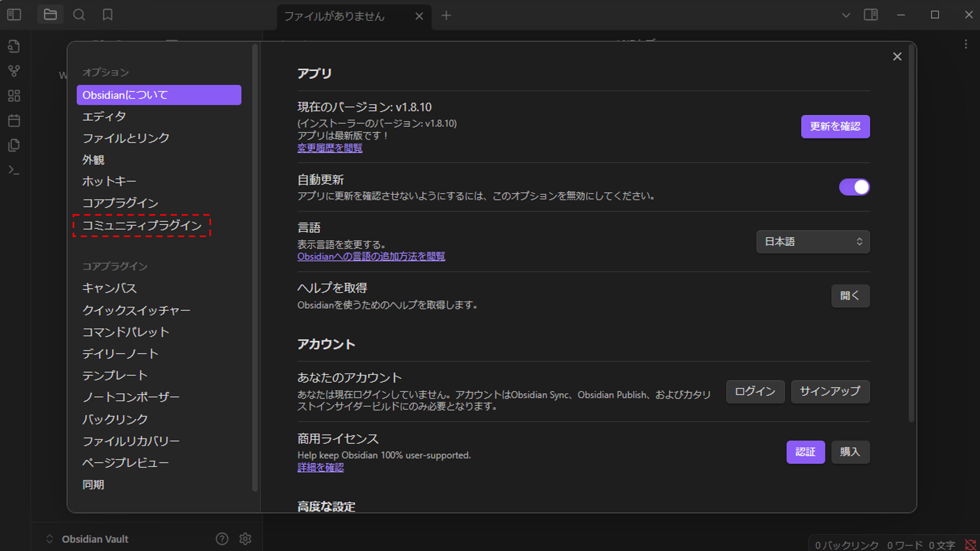Image resolution: width=980 pixels, height=551 pixels.
Task: Select コアプラグイン settings tab under オプション
Action: coord(159,204)
